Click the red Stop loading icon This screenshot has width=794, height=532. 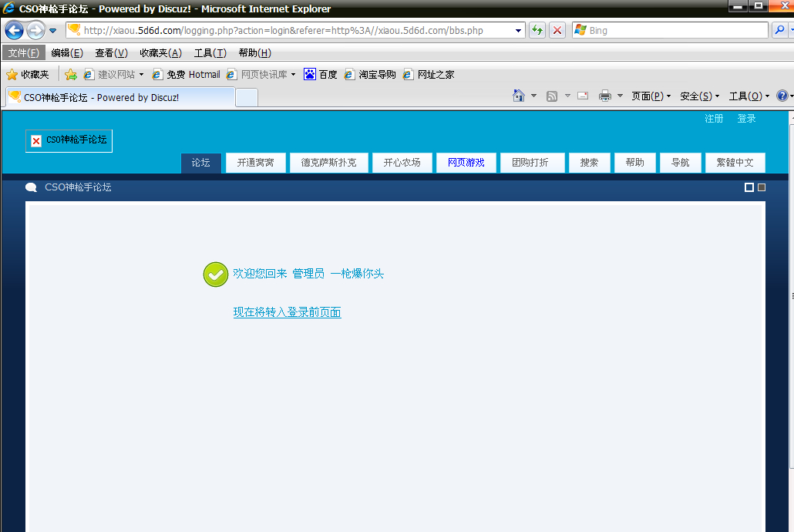[557, 30]
